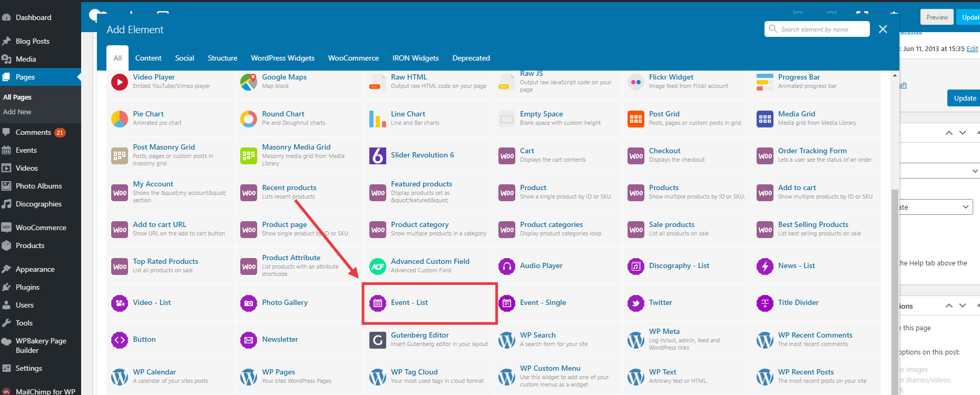This screenshot has height=395, width=980.
Task: Switch to the Structure tab
Action: (222, 58)
